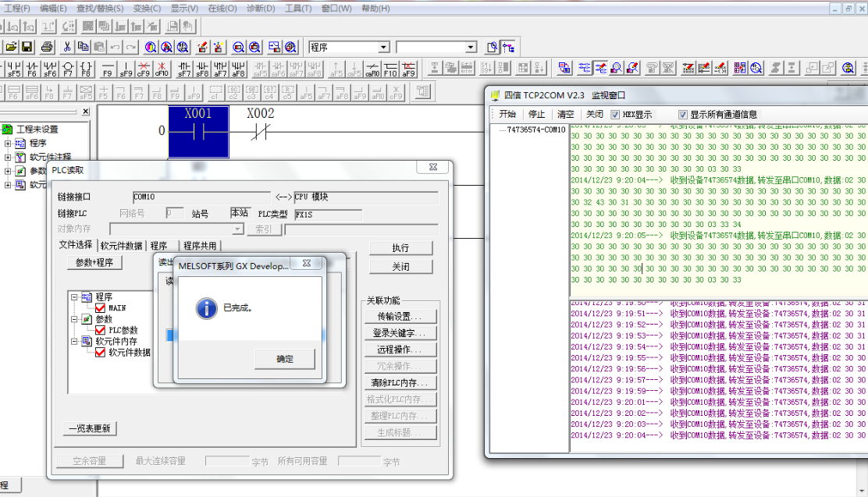Select the F9 horizontal line tool
The image size is (868, 497).
(107, 69)
